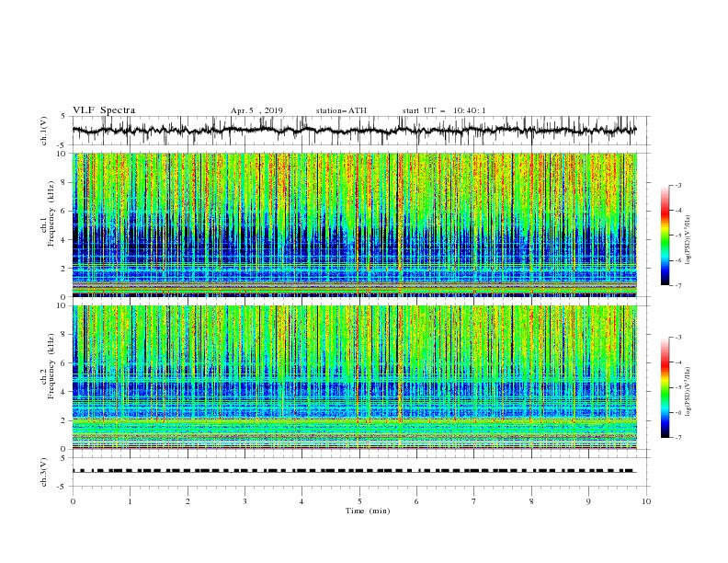Click the "VLF Spectra" plot title
This screenshot has width=728, height=563.
104,110
